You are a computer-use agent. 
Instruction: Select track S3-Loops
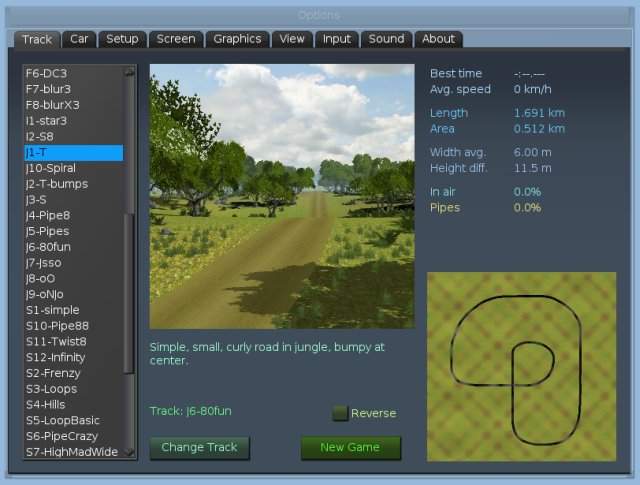(74, 389)
